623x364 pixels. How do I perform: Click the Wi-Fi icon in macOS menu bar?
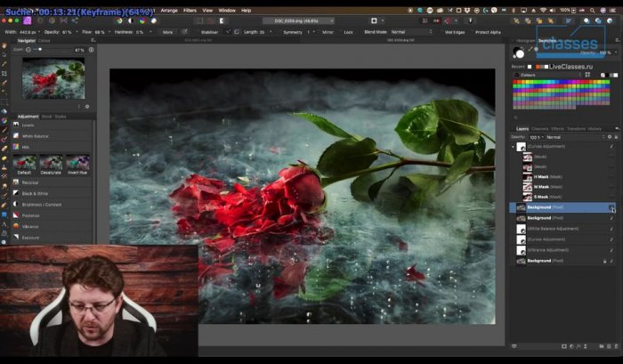coord(543,10)
